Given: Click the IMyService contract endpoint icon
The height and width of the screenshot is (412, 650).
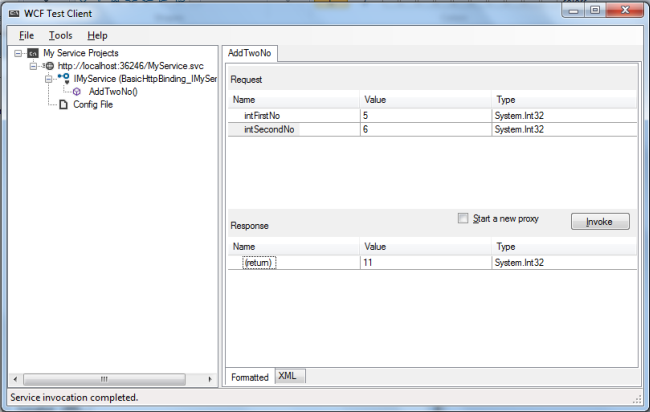Looking at the screenshot, I should tap(64, 78).
